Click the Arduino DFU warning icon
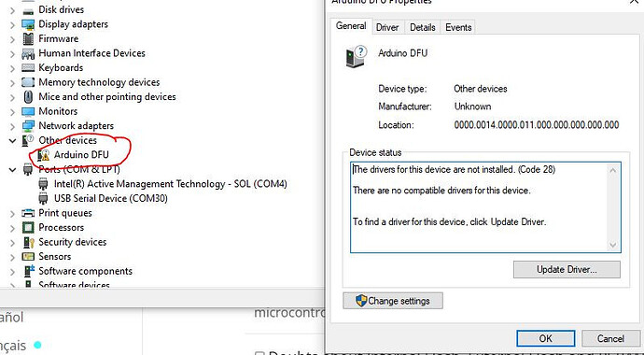This screenshot has height=355, width=644. 43,155
